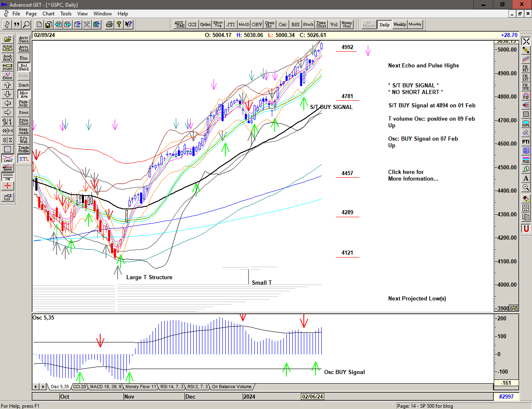Click the 02/06/24 date marker on time axis
Screen dimensions: 532x409
pos(313,397)
